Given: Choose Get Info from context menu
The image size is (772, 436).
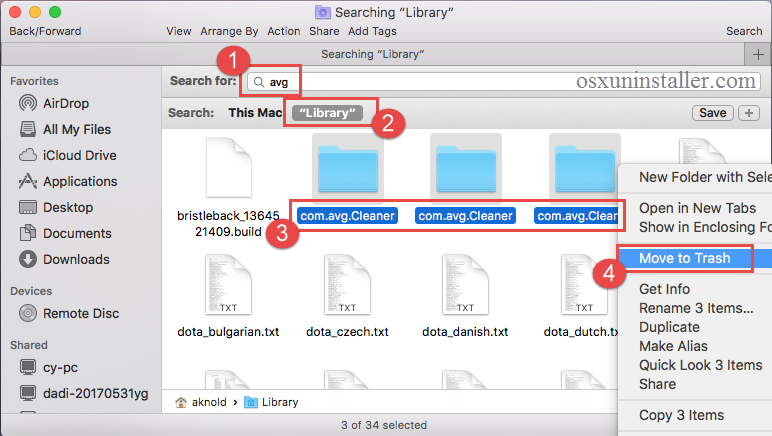Looking at the screenshot, I should coord(695,289).
